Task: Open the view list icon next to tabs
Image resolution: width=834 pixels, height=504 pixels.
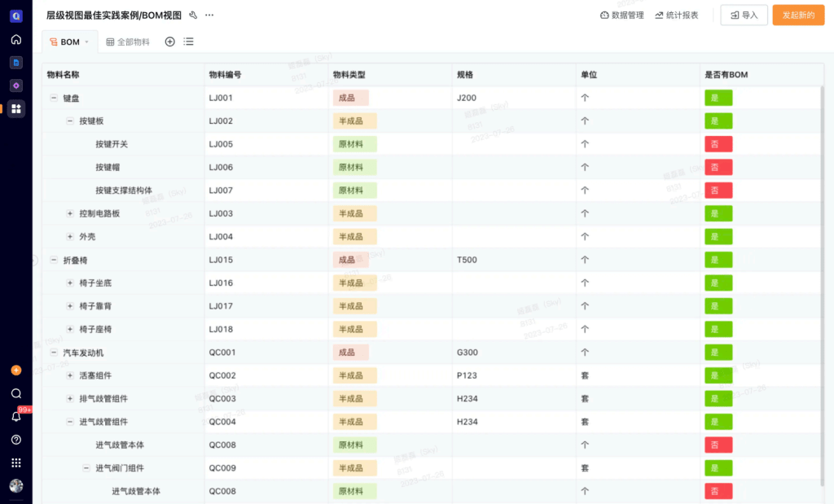Action: (x=188, y=42)
